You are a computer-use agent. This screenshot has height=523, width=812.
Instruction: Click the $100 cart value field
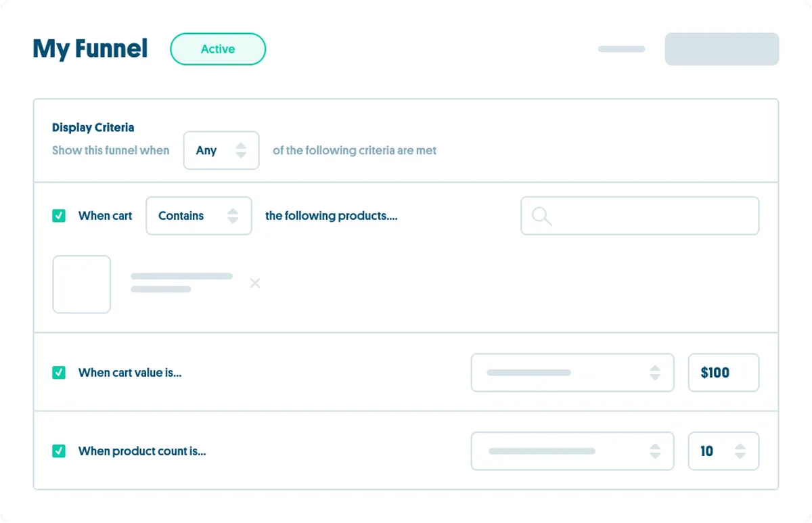[723, 373]
